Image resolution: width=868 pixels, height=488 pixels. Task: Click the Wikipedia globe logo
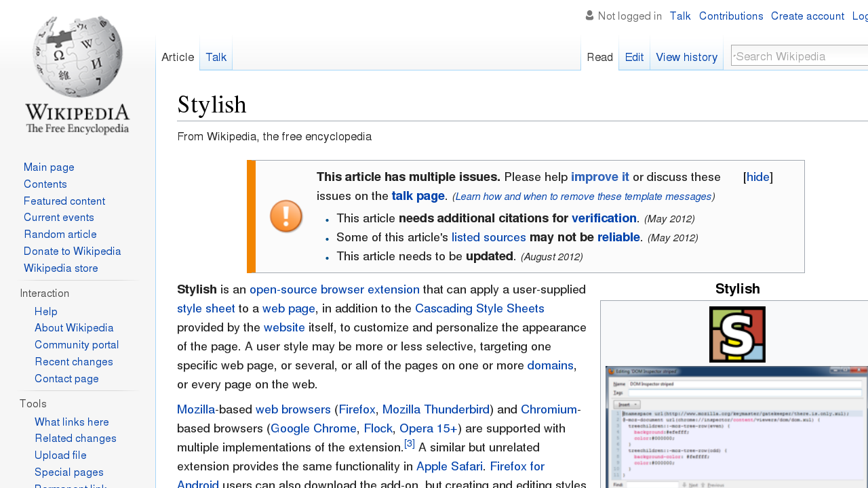click(x=77, y=75)
